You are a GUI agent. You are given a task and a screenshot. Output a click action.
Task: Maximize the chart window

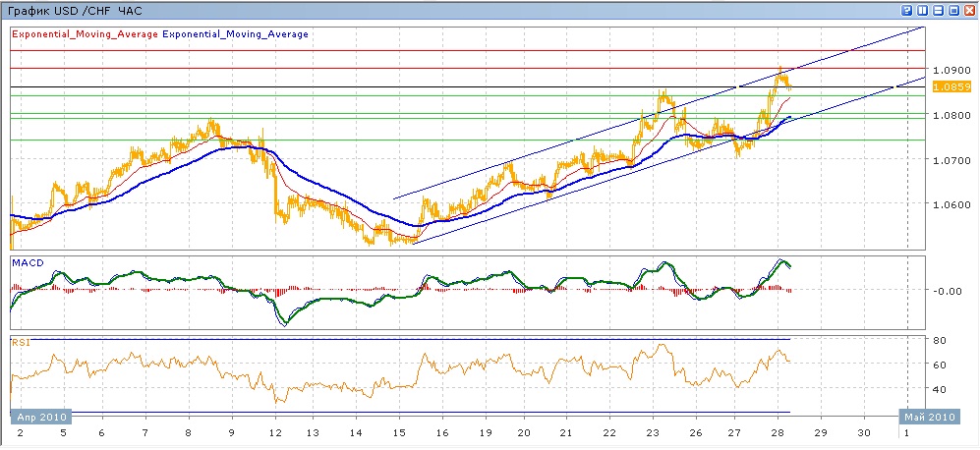[x=953, y=10]
